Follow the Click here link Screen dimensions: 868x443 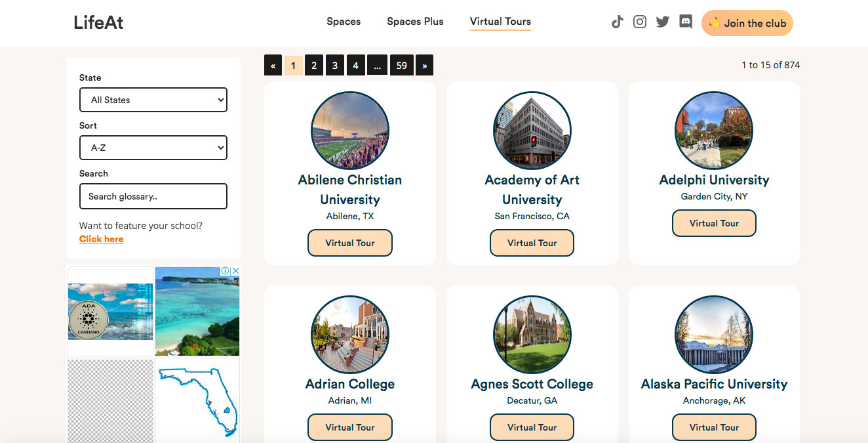tap(101, 239)
